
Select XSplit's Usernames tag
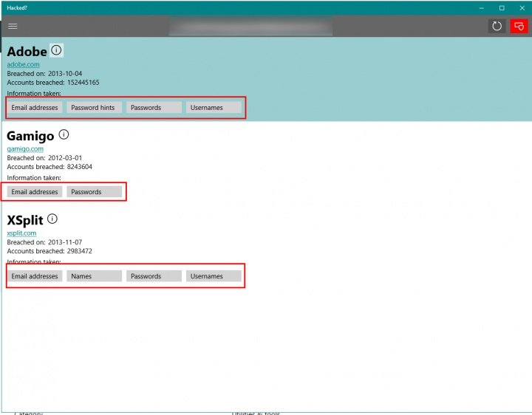click(x=214, y=276)
